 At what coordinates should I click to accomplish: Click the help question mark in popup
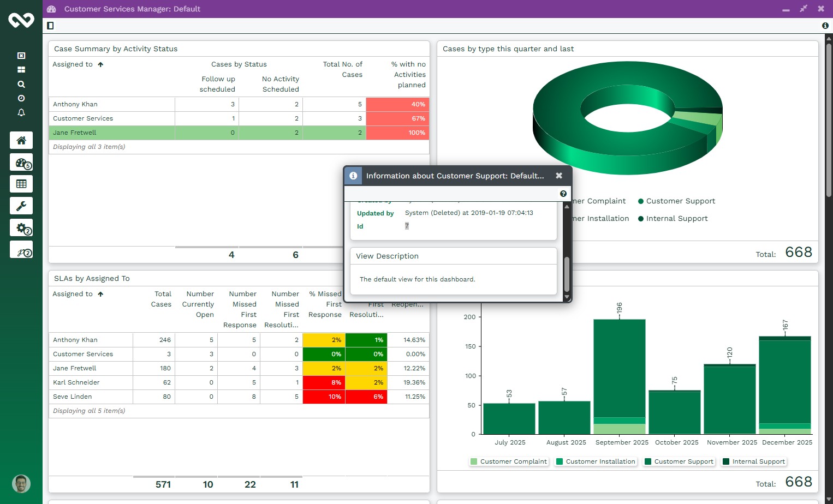(x=563, y=194)
